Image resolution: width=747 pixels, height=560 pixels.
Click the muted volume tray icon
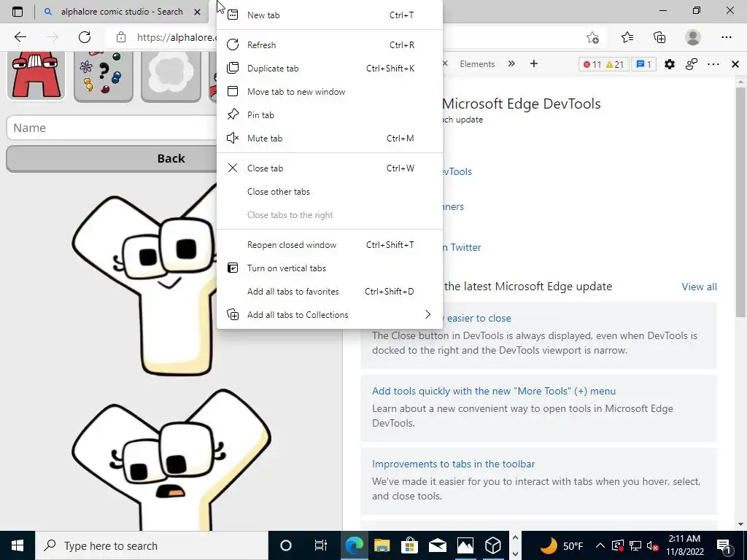651,545
